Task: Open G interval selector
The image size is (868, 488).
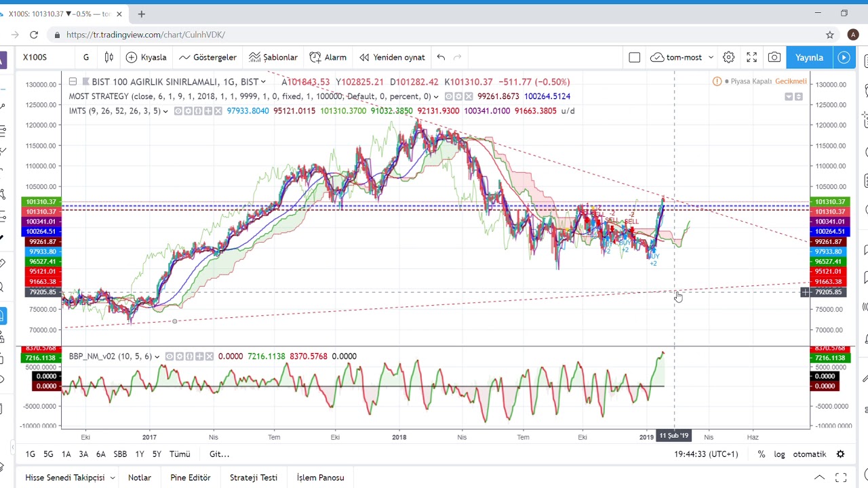Action: tap(85, 58)
